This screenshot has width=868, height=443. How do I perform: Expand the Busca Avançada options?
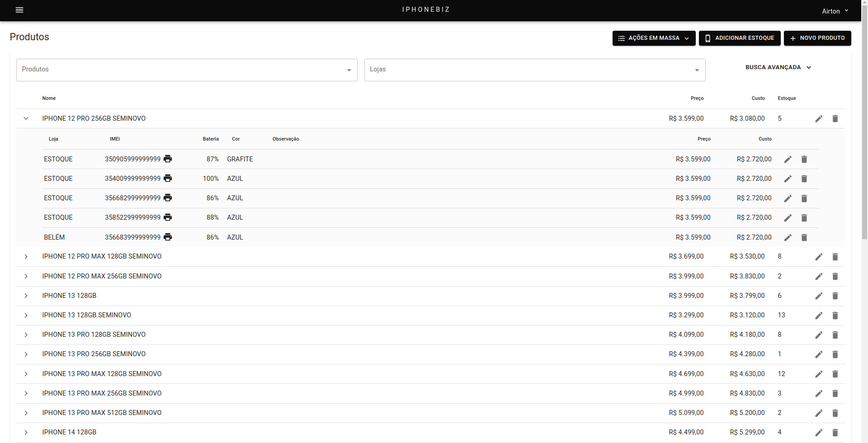[x=778, y=67]
